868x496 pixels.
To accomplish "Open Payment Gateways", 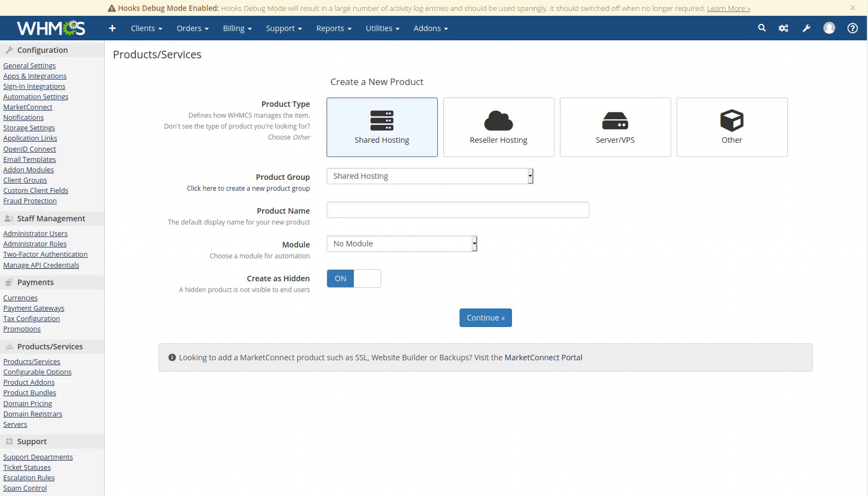I will click(34, 308).
